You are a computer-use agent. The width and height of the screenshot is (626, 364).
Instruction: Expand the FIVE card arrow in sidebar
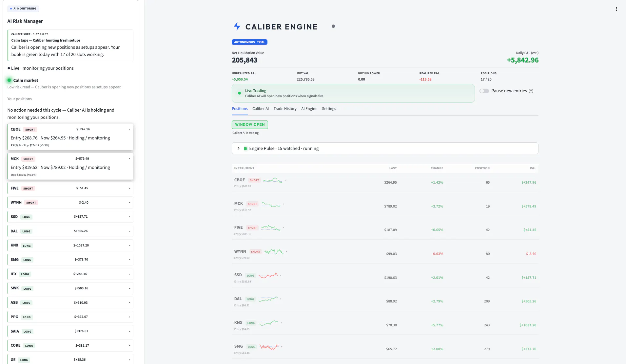(x=129, y=188)
